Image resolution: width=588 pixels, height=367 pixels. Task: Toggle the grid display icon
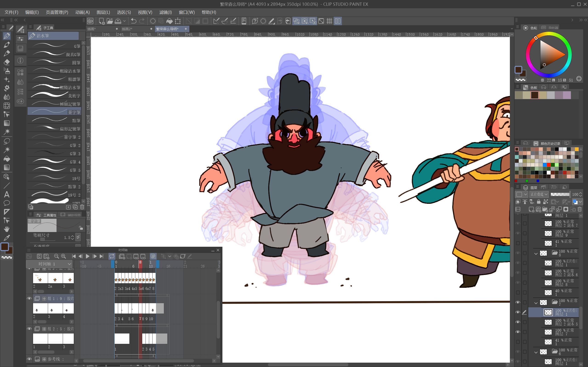click(x=329, y=21)
